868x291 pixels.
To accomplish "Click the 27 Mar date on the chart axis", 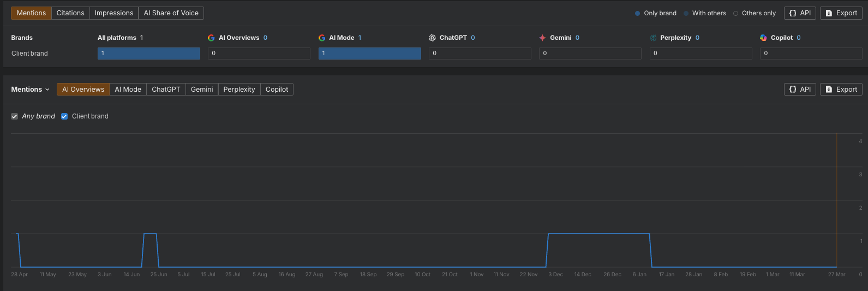I will (836, 275).
